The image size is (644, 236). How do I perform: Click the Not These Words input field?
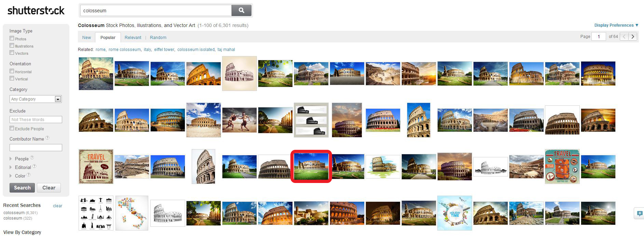pos(36,119)
